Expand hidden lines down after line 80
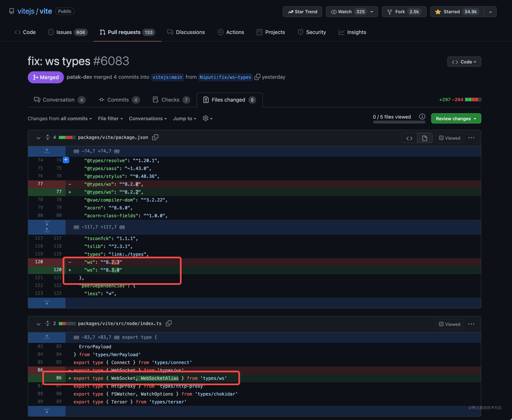 [x=47, y=223]
